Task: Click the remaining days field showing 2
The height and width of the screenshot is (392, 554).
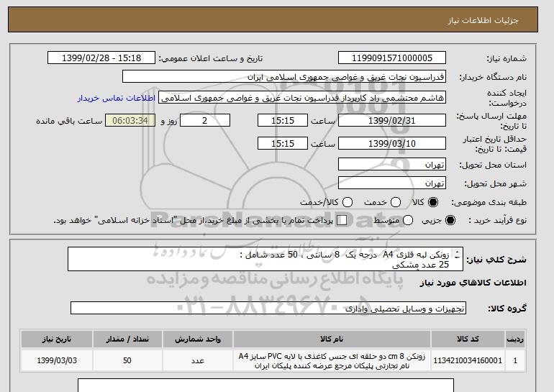Action: [x=205, y=120]
